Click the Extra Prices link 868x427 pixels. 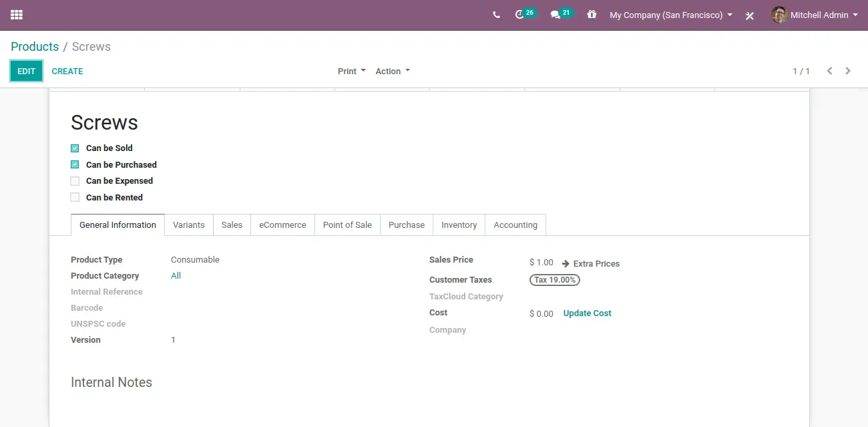[x=596, y=264]
